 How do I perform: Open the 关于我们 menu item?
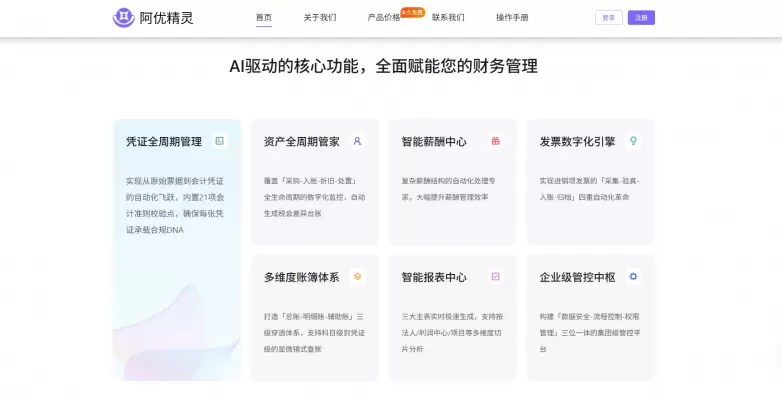click(320, 17)
